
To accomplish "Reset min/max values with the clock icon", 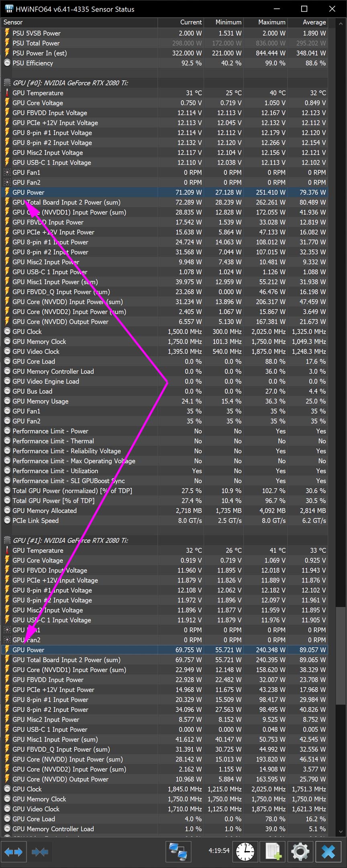I will pos(245,852).
